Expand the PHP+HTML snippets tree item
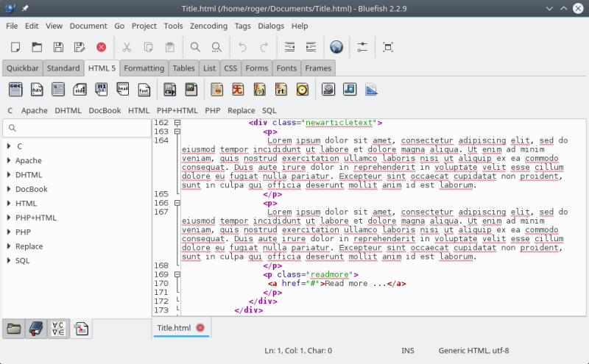 click(x=8, y=218)
